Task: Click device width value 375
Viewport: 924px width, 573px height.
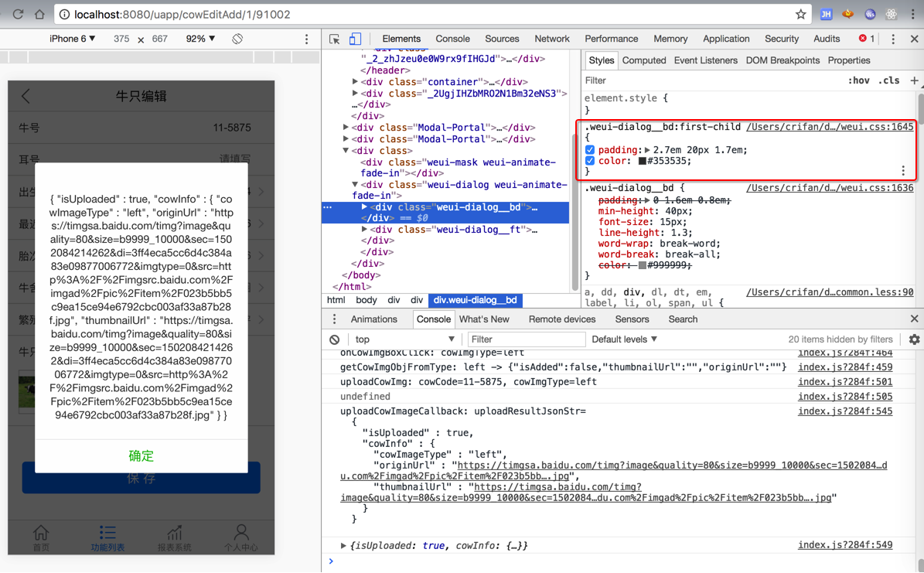Action: [121, 39]
